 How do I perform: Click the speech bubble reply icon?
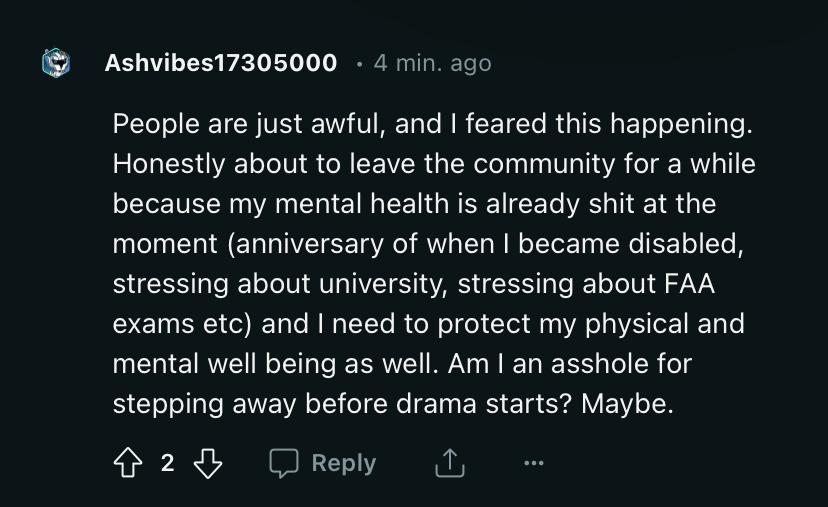285,463
